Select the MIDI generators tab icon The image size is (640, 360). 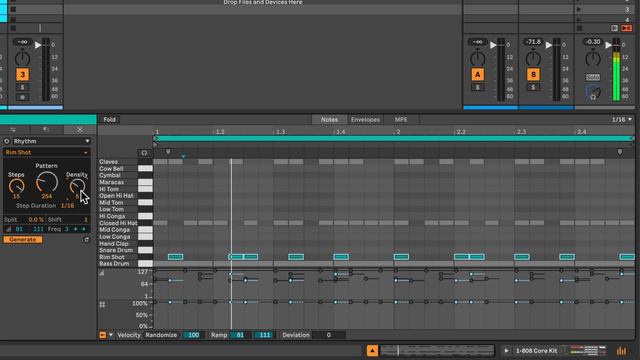pos(80,129)
